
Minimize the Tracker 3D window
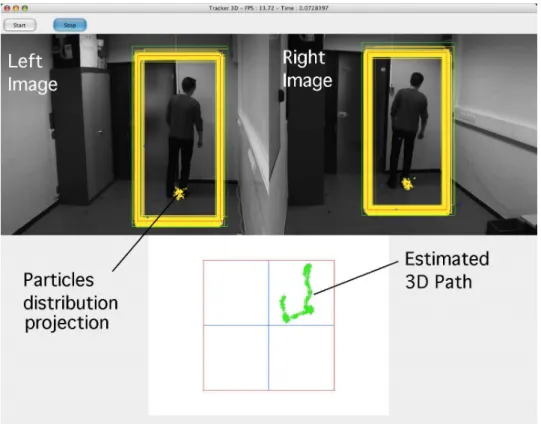pyautogui.click(x=16, y=8)
